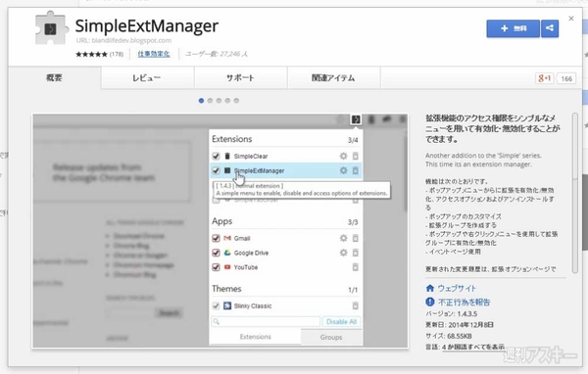
Task: Switch to Extensions tab in popup
Action: click(x=256, y=337)
